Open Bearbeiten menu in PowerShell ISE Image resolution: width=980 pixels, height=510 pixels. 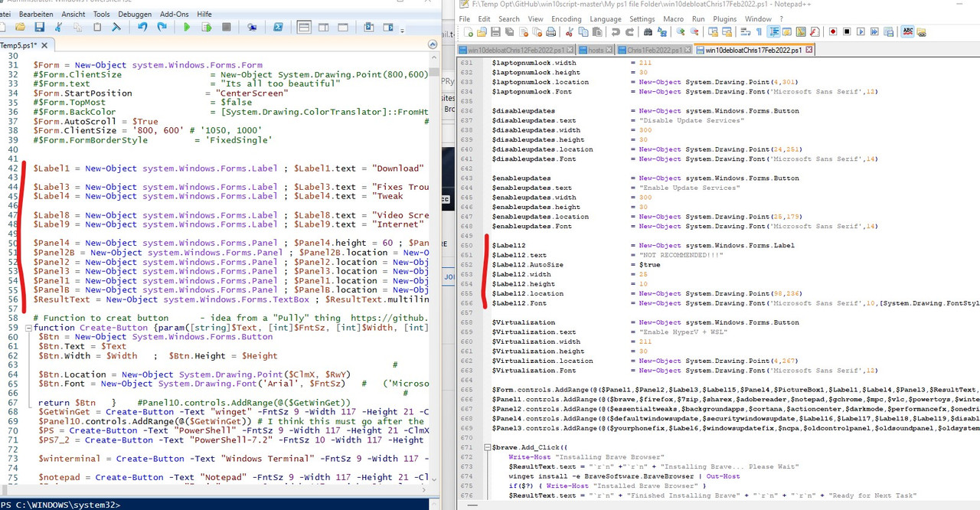[36, 14]
